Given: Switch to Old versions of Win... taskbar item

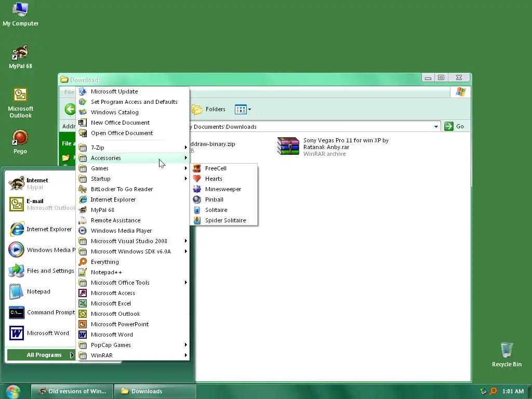Looking at the screenshot, I should [72, 391].
